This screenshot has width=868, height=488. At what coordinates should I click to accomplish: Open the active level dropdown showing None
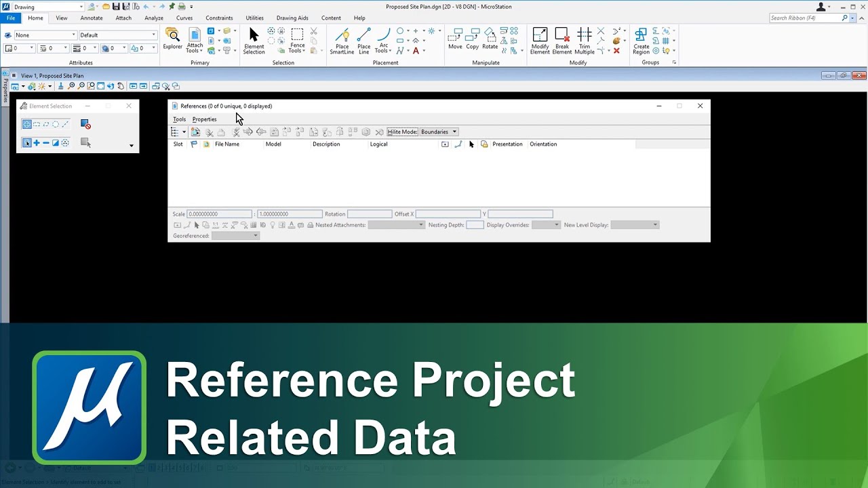45,35
